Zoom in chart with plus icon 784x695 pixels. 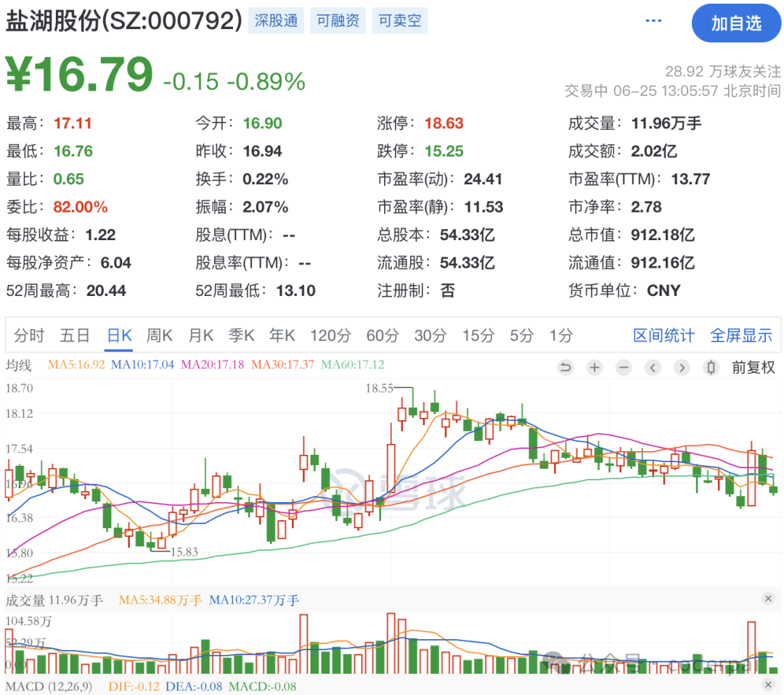click(595, 368)
